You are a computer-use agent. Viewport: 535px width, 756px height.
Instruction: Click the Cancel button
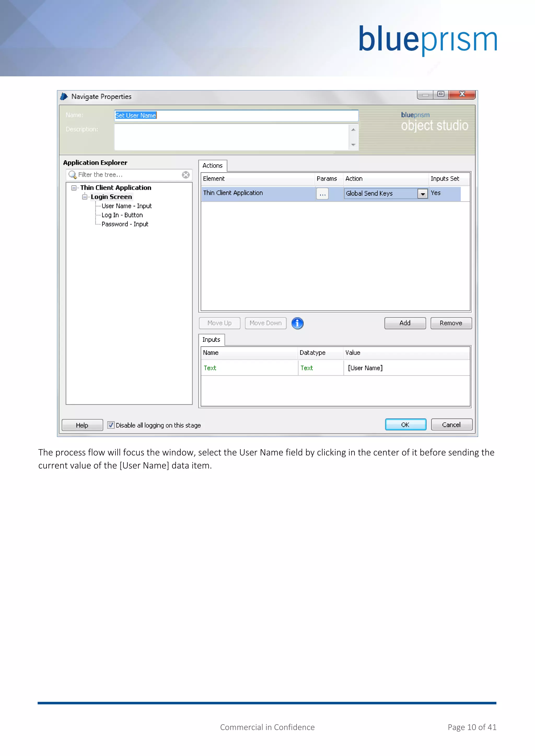click(x=451, y=424)
